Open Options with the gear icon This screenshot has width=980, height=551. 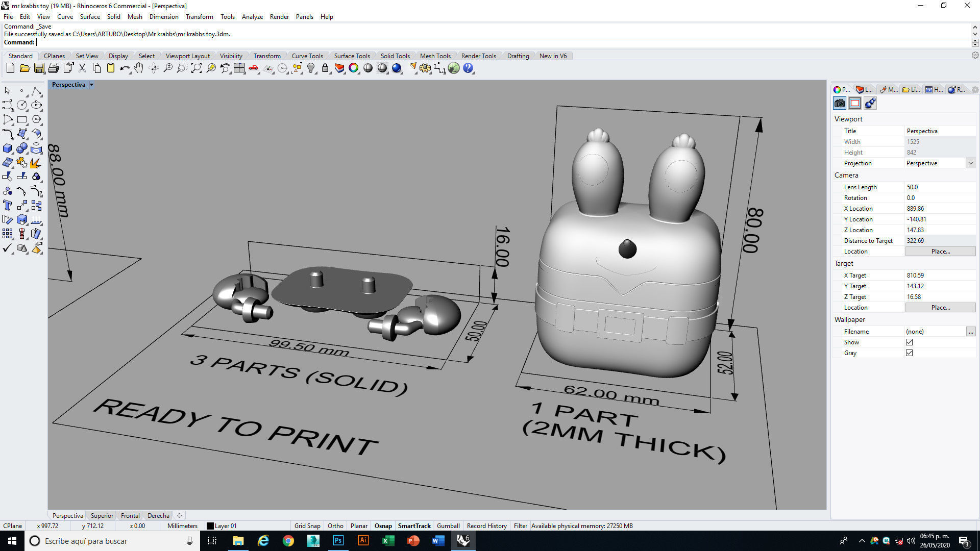[x=425, y=68]
